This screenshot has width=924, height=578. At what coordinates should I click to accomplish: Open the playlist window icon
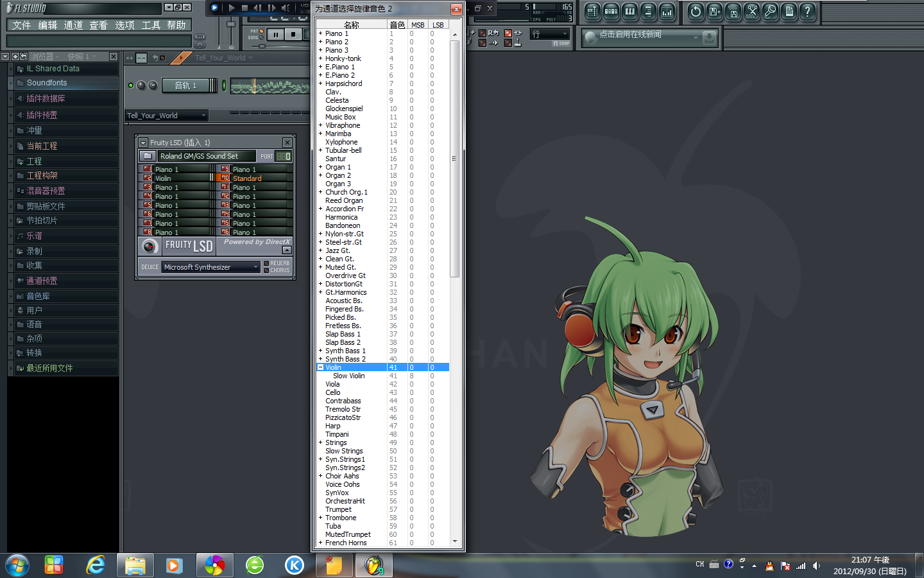tap(592, 12)
